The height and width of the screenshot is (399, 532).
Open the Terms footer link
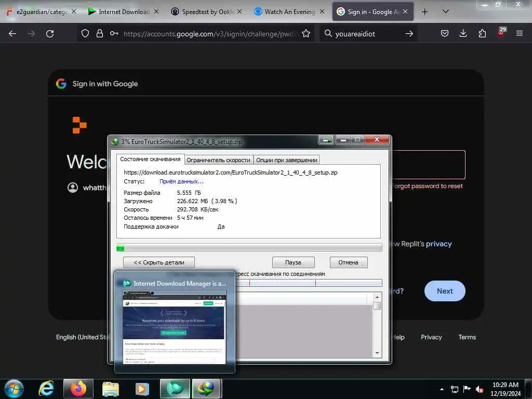467,337
